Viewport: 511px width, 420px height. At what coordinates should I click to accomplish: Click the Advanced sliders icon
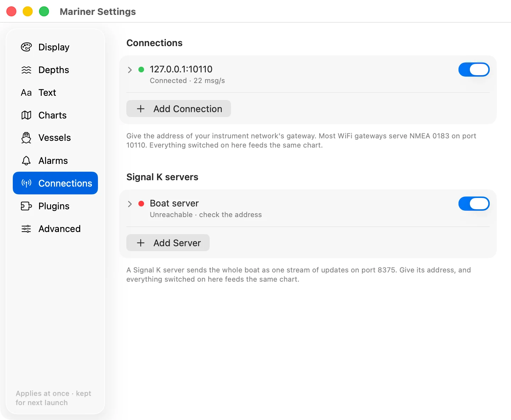point(26,229)
